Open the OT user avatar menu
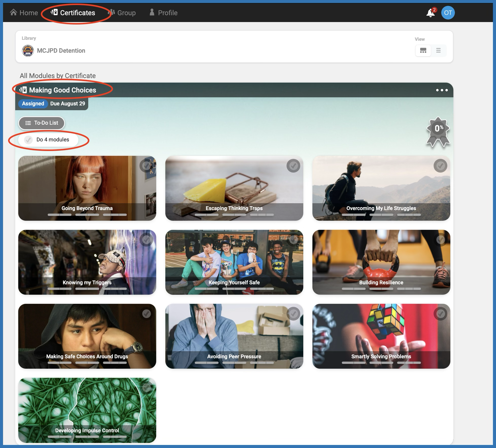496x448 pixels. 448,13
